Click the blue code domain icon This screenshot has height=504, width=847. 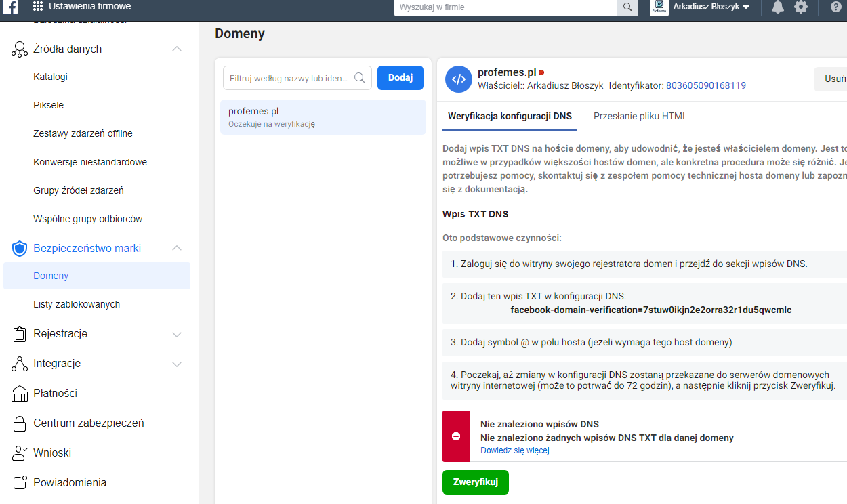pos(459,79)
